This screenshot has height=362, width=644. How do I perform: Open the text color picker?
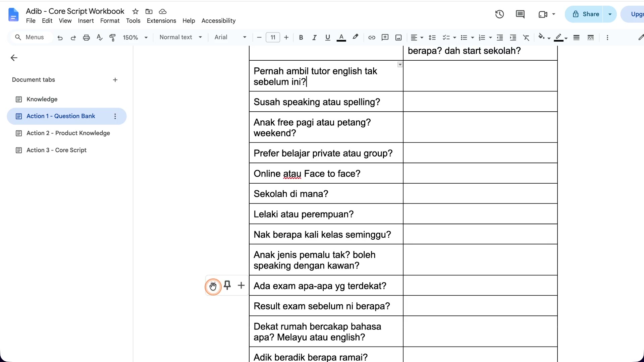(x=341, y=38)
